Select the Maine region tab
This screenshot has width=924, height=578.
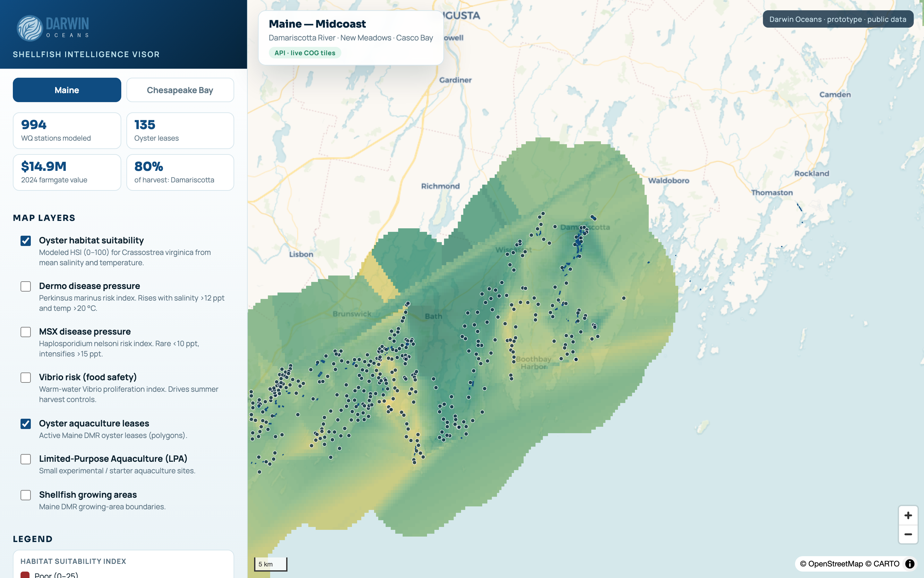(67, 90)
